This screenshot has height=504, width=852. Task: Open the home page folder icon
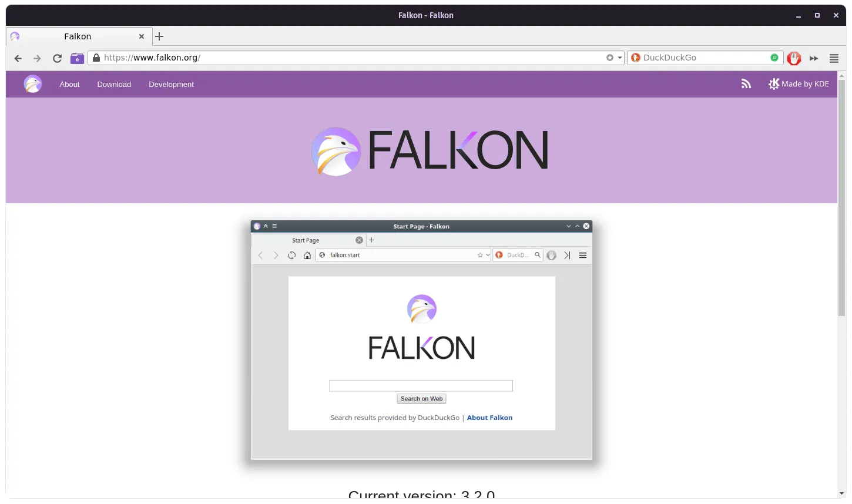click(77, 58)
